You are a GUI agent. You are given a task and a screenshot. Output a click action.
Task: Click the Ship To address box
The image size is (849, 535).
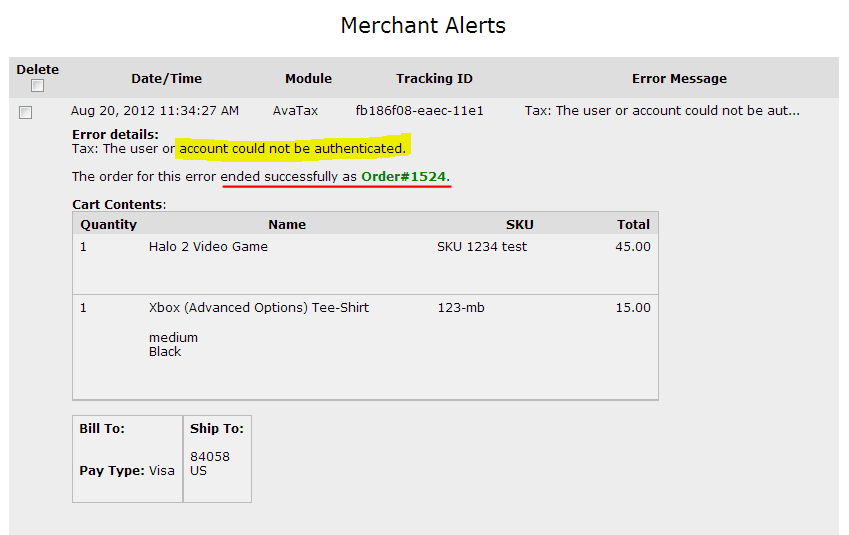click(x=217, y=458)
